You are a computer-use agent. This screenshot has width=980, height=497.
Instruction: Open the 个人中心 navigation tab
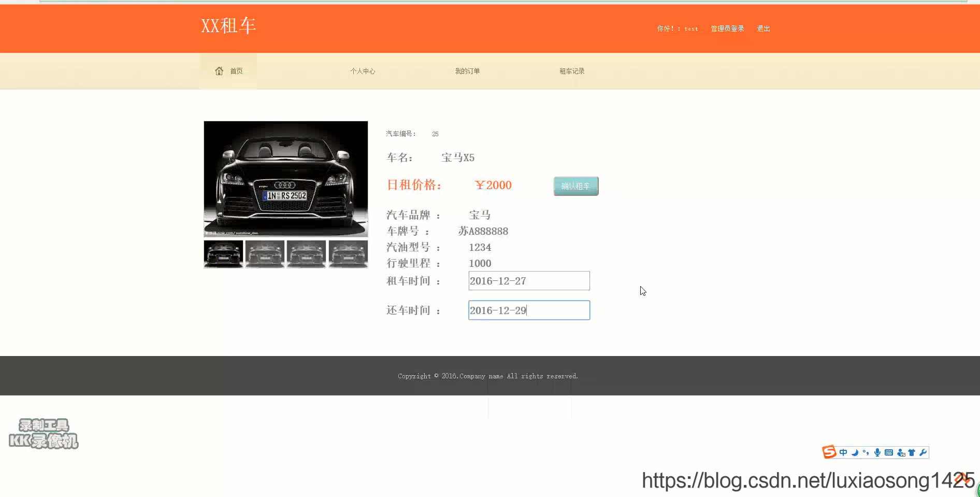click(x=363, y=71)
